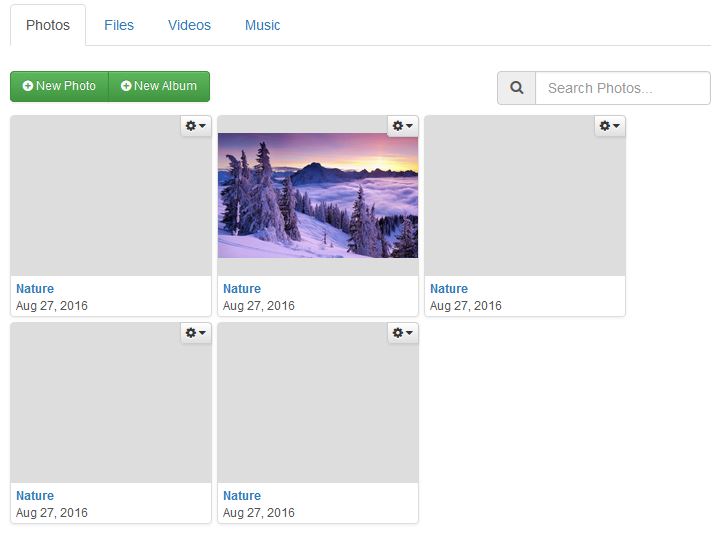Open Nature link of bottom-right card
The image size is (720, 539).
pyautogui.click(x=242, y=496)
